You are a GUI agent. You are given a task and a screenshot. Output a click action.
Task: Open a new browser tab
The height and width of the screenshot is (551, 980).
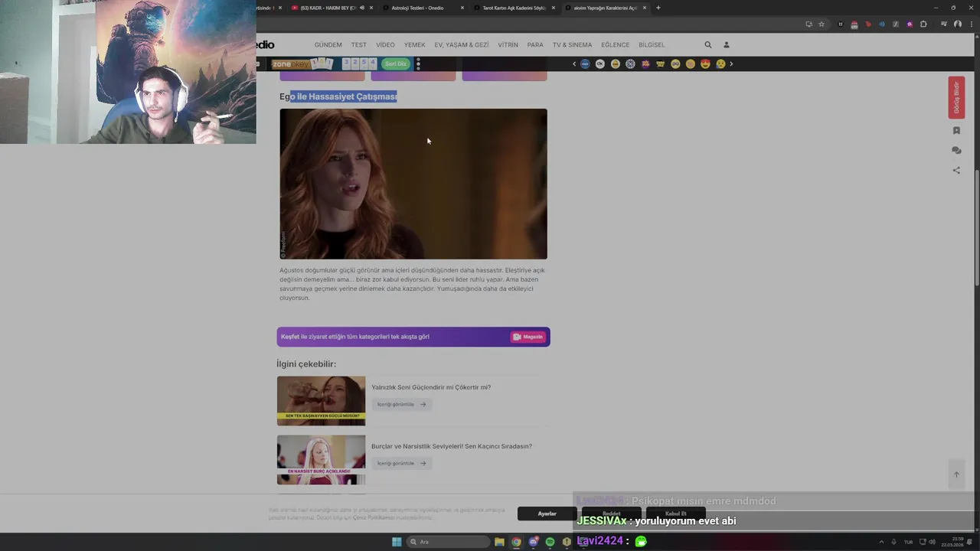[658, 8]
